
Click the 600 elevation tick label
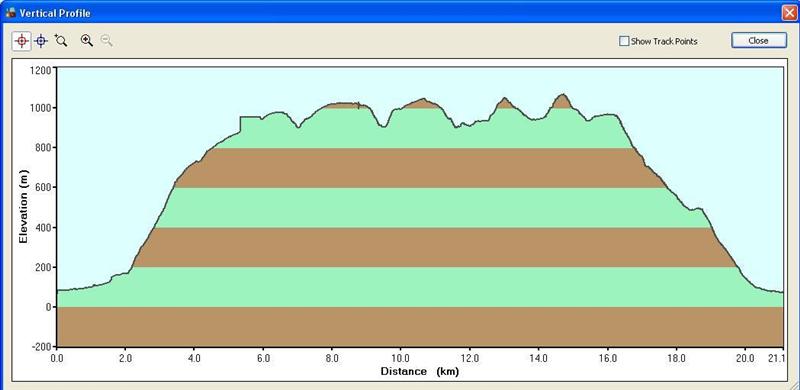click(43, 187)
